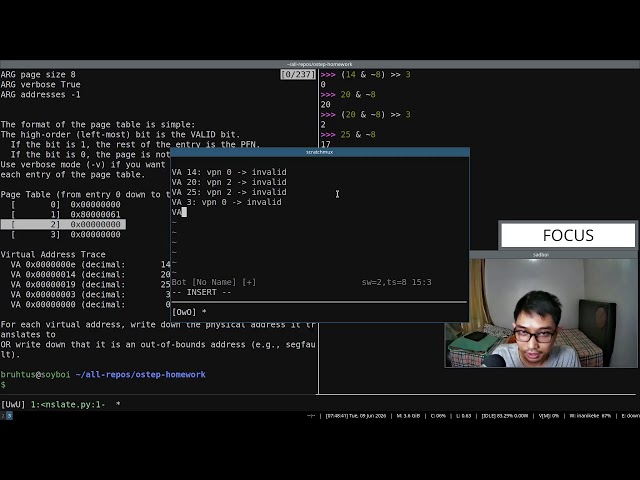
Task: Select the VA 0x00000003 trace line
Action: pyautogui.click(x=91, y=294)
